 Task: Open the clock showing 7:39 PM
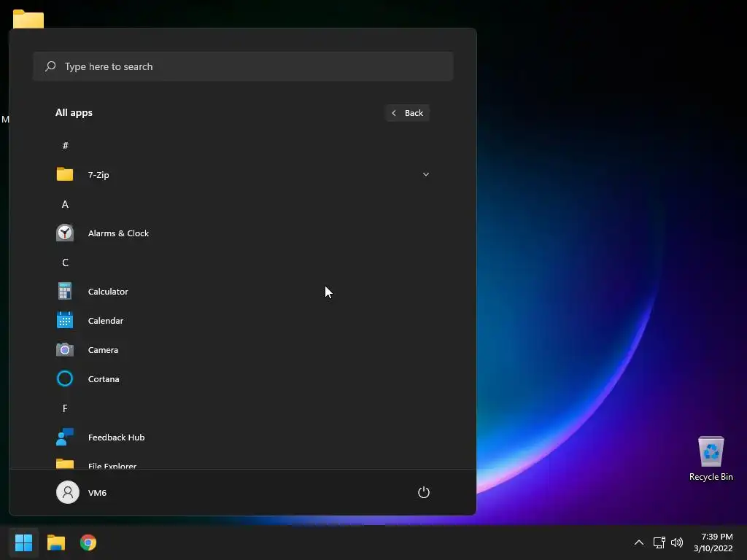pos(716,537)
